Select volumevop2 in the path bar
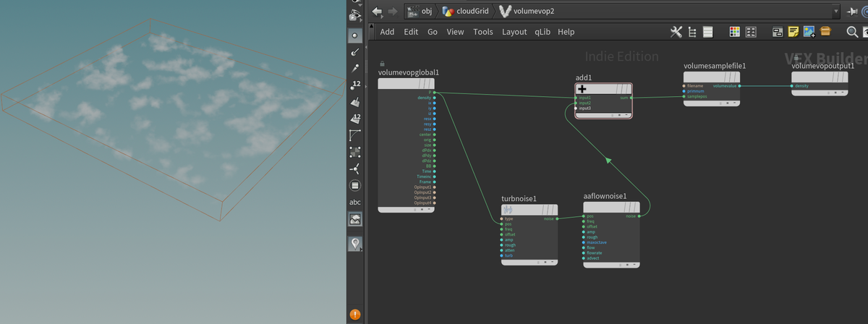This screenshot has height=324, width=868. click(x=525, y=11)
